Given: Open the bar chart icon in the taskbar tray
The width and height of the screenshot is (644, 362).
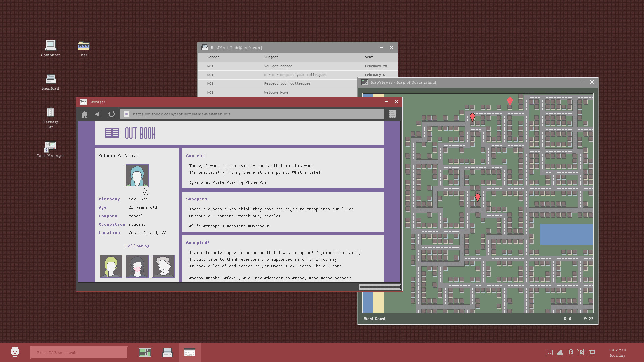Looking at the screenshot, I should click(x=560, y=352).
